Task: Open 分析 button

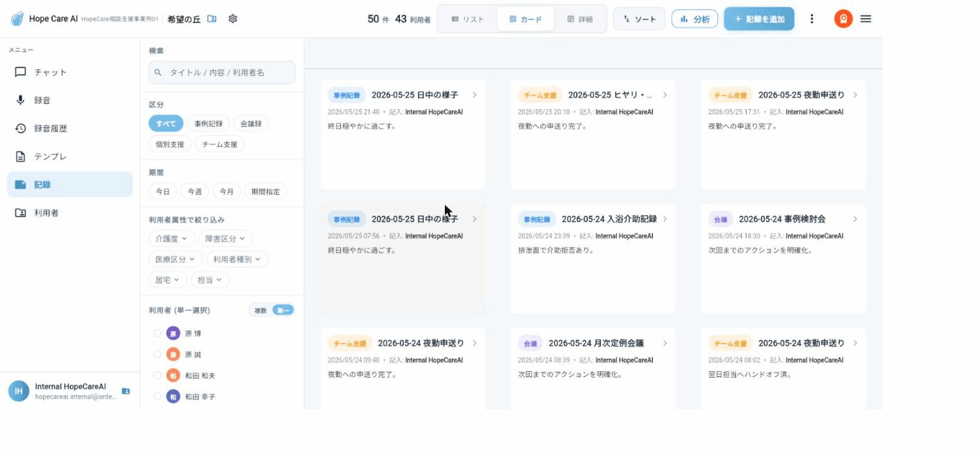Action: click(695, 19)
